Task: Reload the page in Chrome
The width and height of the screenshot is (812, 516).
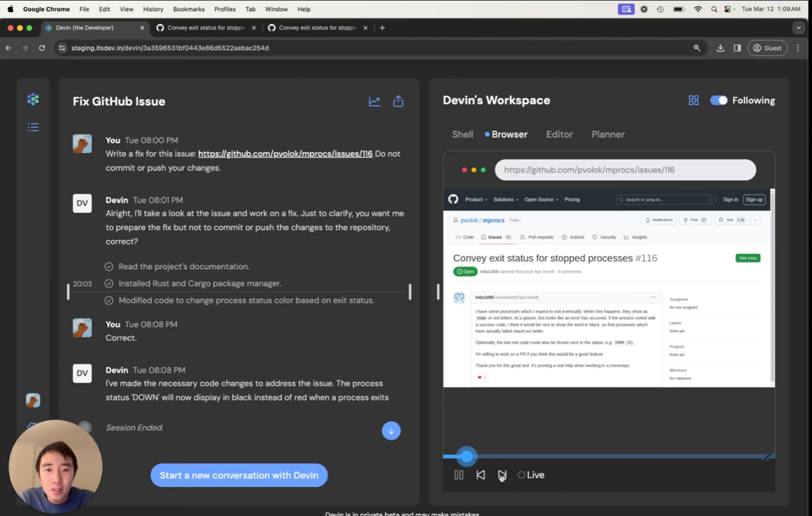Action: point(42,48)
